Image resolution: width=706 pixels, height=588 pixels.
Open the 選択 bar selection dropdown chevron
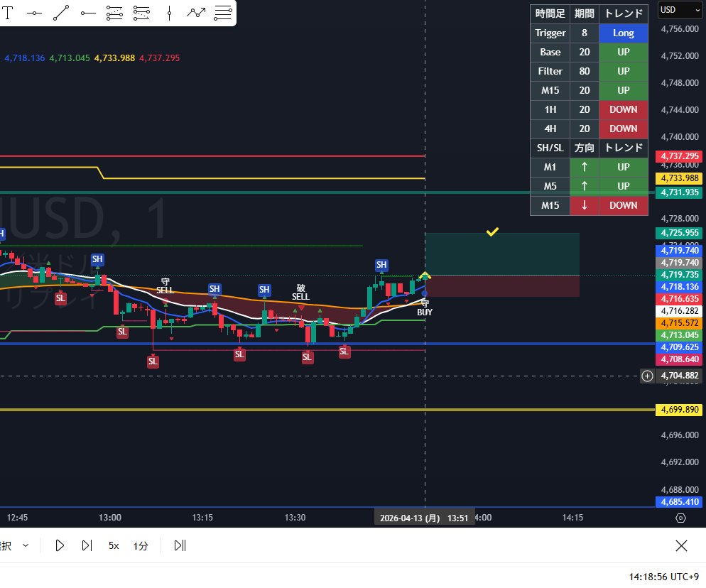tap(26, 545)
